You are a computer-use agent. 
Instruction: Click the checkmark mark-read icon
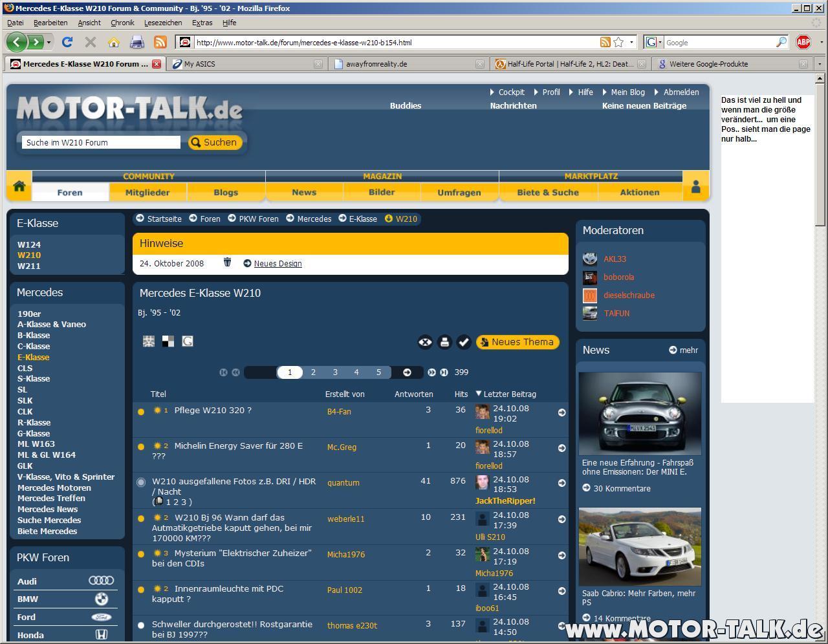click(x=464, y=342)
